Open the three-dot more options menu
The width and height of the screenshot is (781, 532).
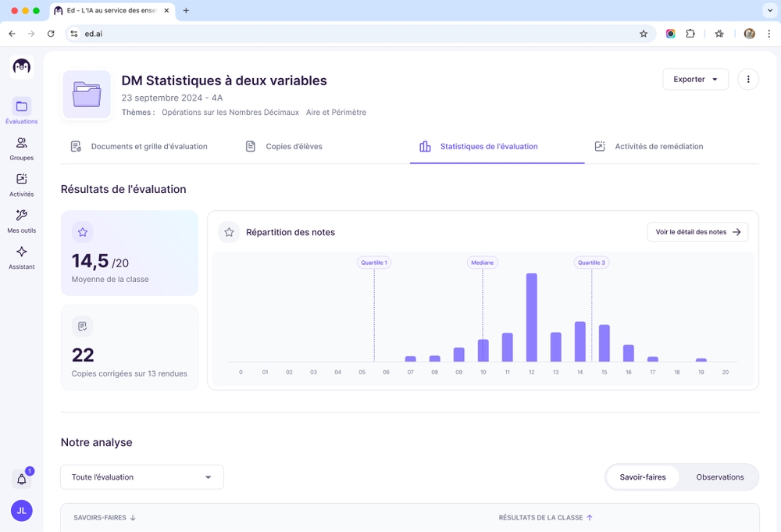pos(747,80)
